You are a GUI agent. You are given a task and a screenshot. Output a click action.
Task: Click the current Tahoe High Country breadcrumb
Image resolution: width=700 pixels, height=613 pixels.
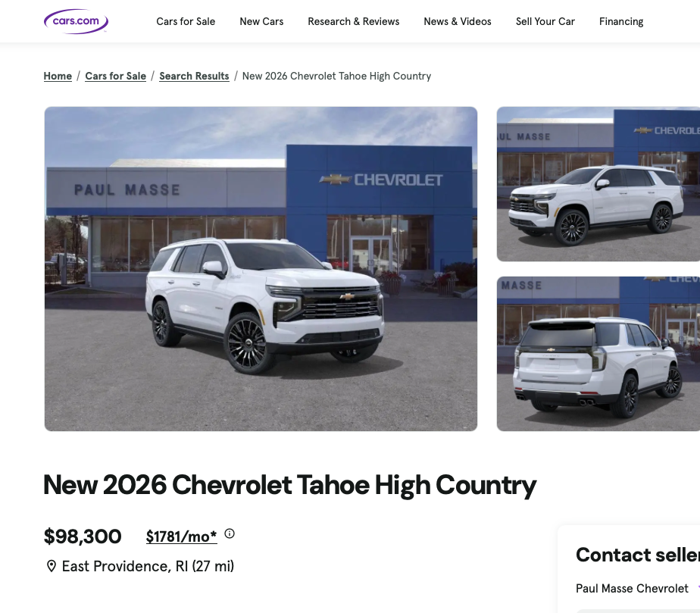click(336, 76)
